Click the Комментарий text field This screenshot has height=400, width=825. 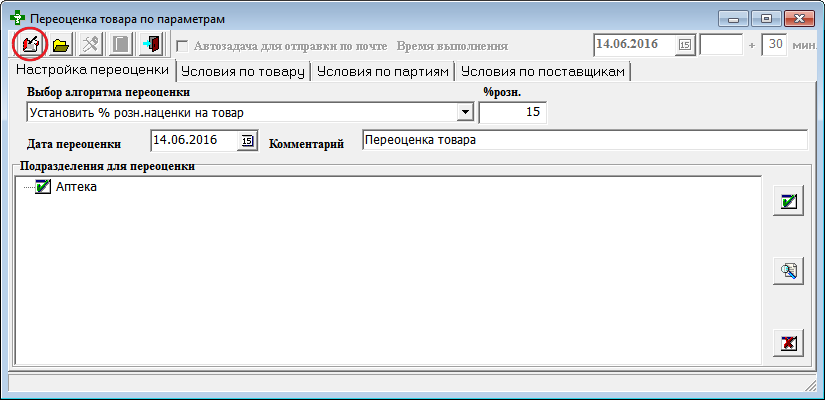[x=583, y=140]
